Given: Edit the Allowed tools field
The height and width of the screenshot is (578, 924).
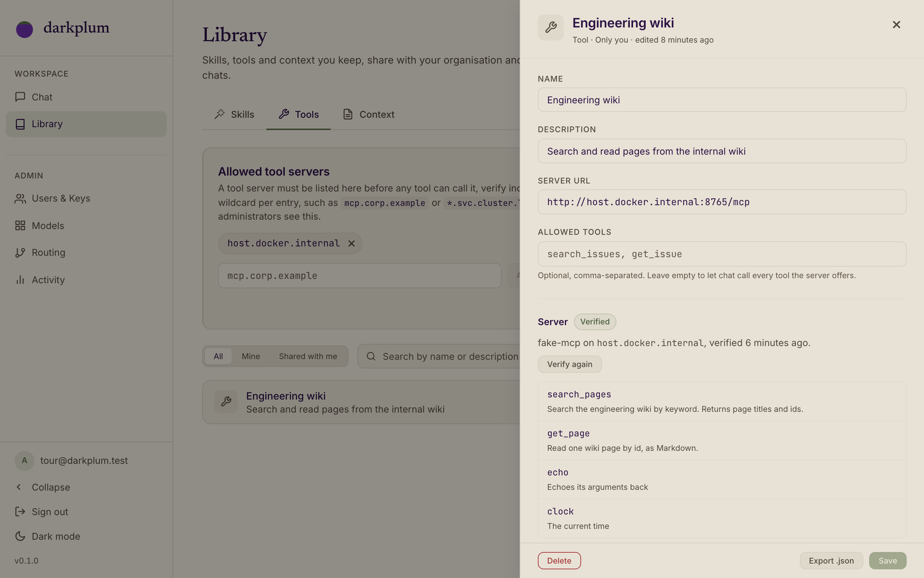Looking at the screenshot, I should click(x=722, y=254).
